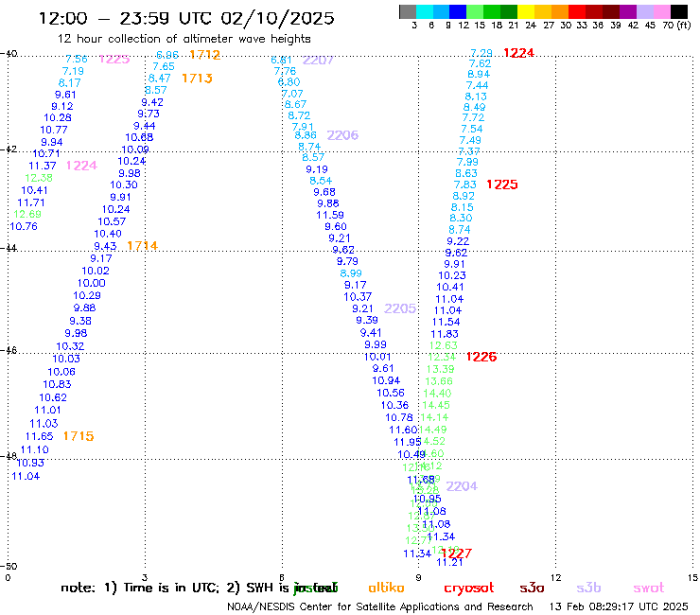Click the green wave height value 12.69
The width and height of the screenshot is (700, 615).
pyautogui.click(x=27, y=214)
